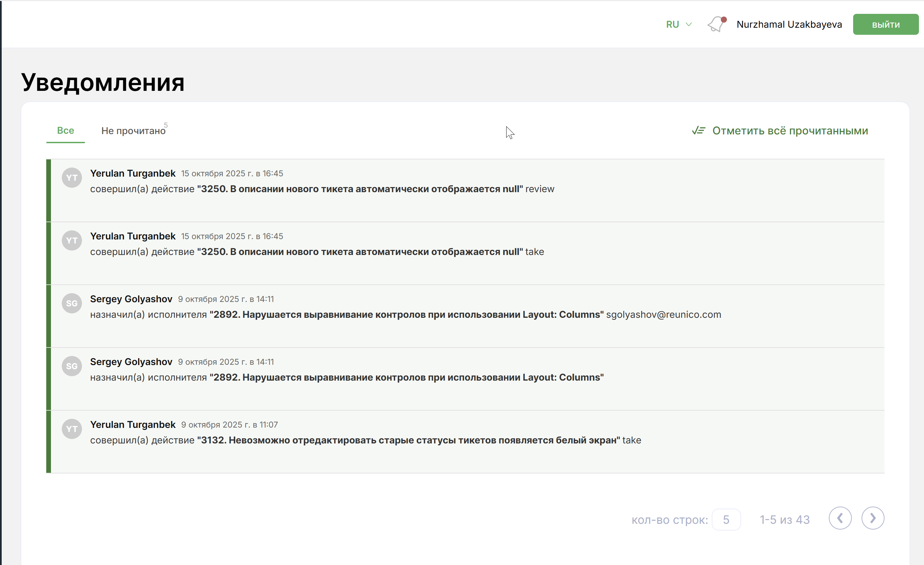Viewport: 924px width, 565px height.
Task: Switch to the Не прочитано tab
Action: 133,131
